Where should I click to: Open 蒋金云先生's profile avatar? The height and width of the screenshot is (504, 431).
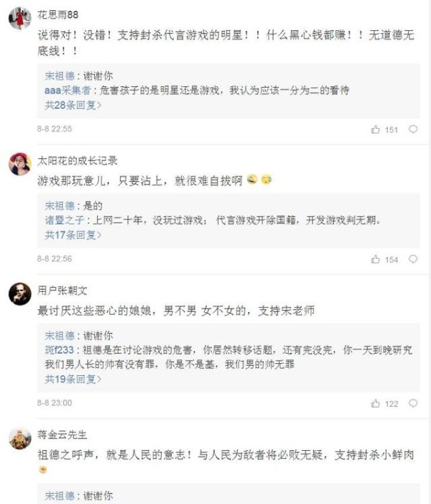19,438
